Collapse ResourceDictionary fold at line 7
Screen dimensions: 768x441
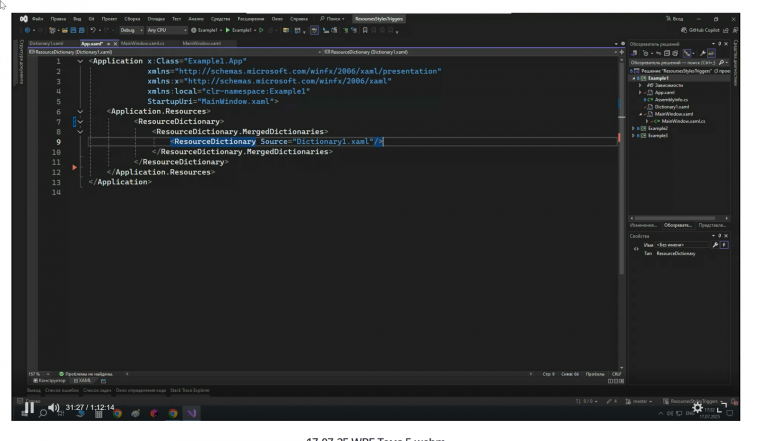tap(80, 122)
